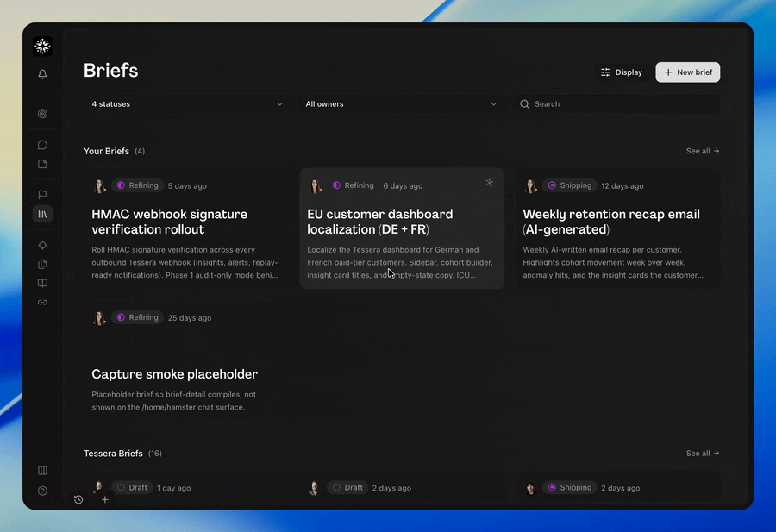Click the Your Briefs section heading

coord(106,151)
